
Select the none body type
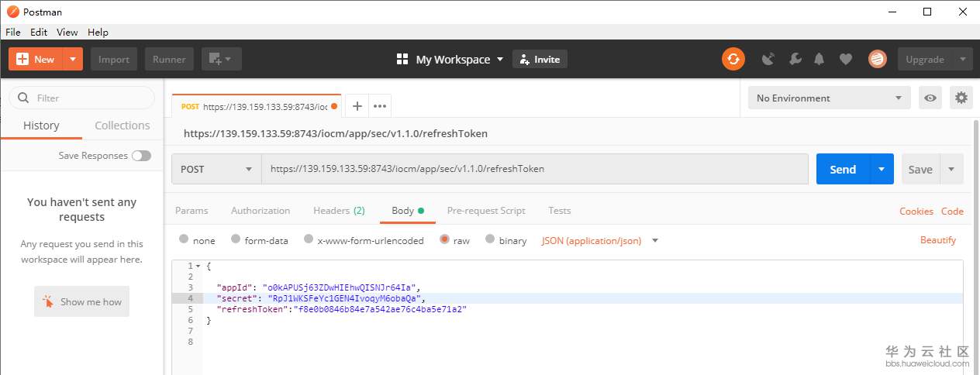pyautogui.click(x=184, y=239)
